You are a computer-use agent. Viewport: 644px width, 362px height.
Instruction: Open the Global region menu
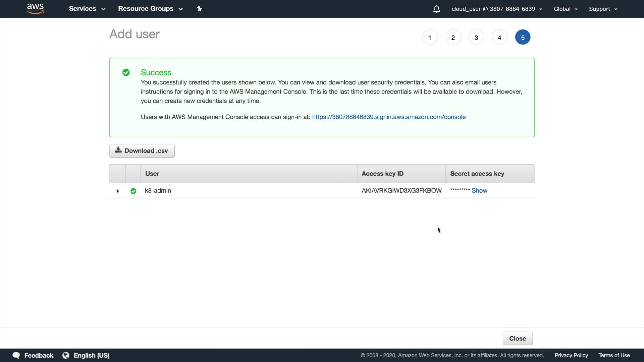[565, 9]
